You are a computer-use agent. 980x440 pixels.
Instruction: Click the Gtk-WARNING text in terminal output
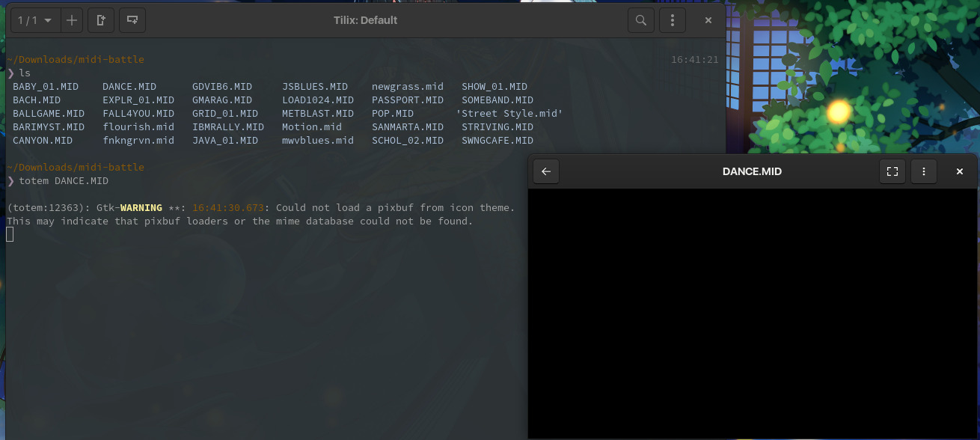coord(129,208)
